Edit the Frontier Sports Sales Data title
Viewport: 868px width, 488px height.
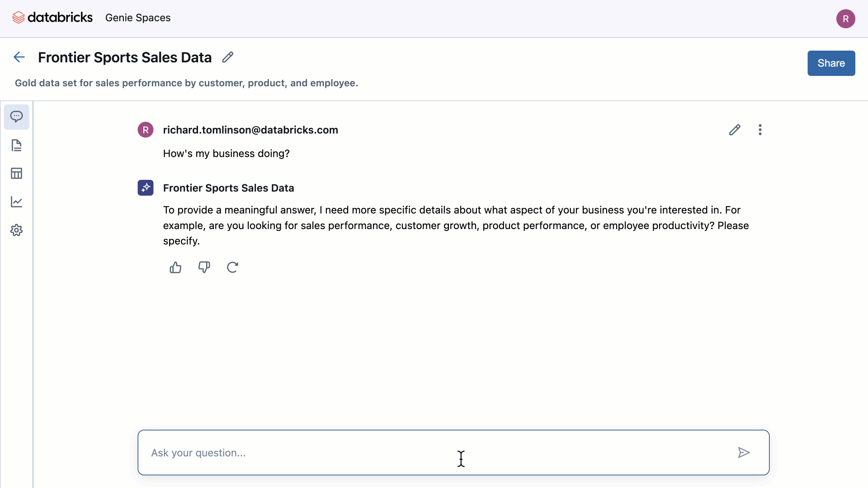(228, 57)
